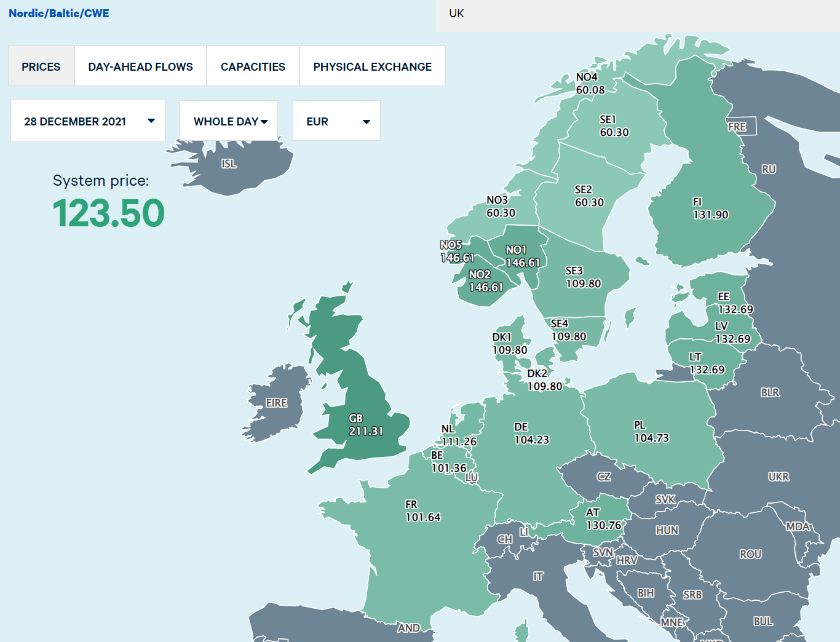Select the DK1 109.80 bidding zone

(510, 344)
